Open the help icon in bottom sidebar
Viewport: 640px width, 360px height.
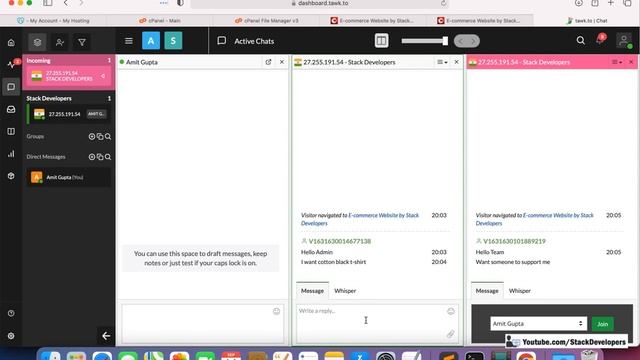point(11,313)
